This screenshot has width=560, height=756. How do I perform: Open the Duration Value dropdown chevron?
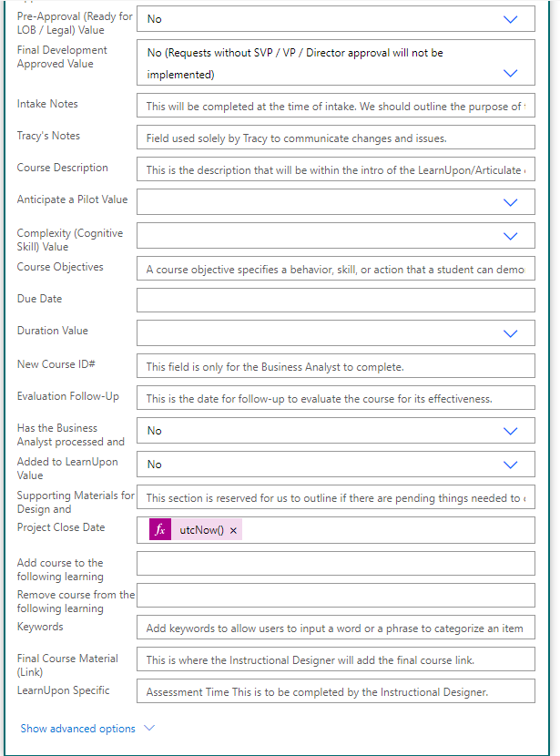pyautogui.click(x=510, y=333)
